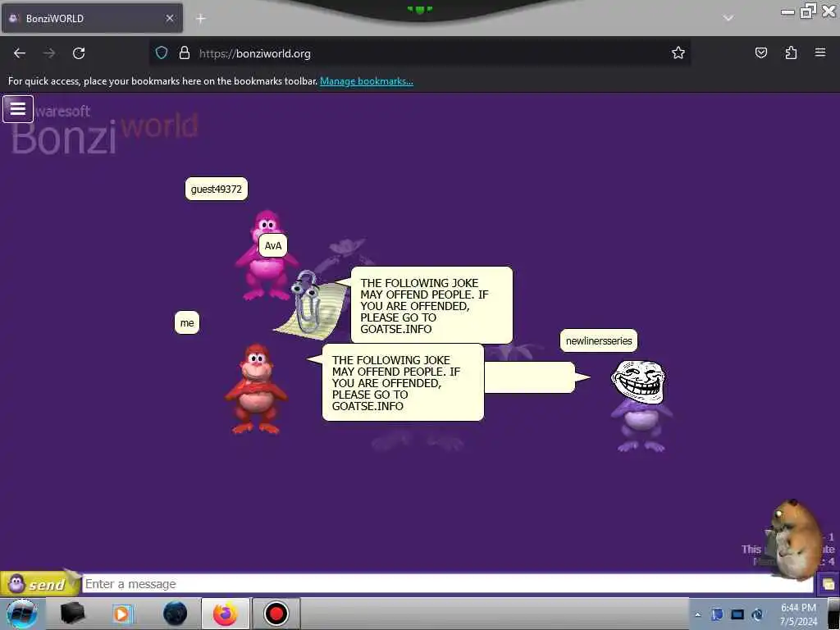Click trollface Bonzi's empty speech bubble
Viewport: 840px width, 630px height.
[x=531, y=377]
